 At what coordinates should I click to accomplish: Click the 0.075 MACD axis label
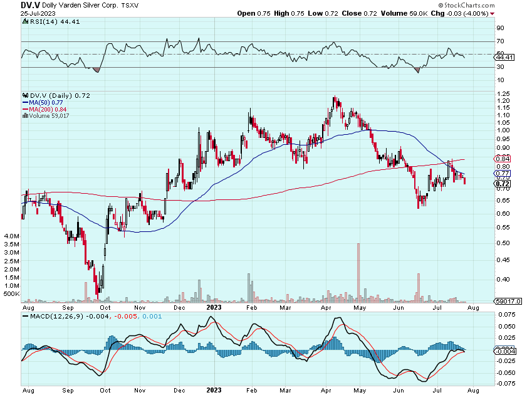[x=506, y=315]
